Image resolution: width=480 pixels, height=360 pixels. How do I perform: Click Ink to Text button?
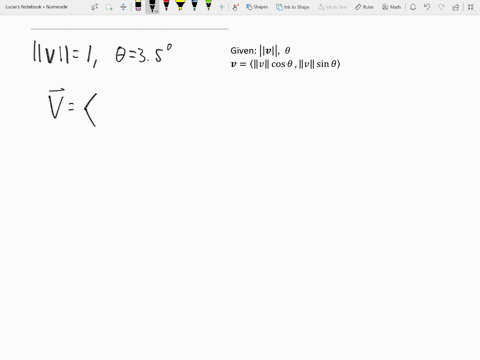pyautogui.click(x=332, y=7)
